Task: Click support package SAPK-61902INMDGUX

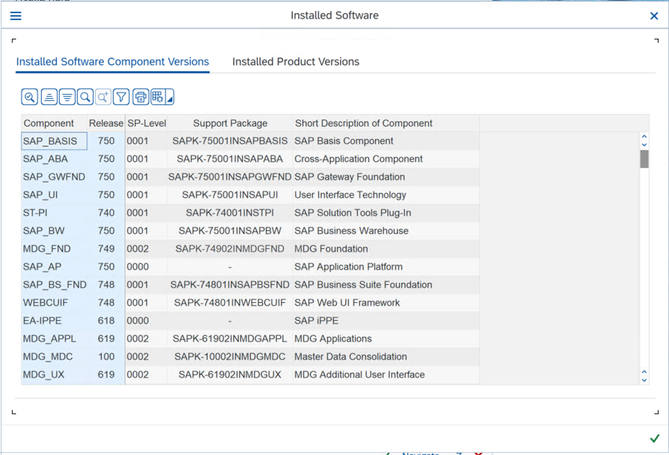Action: tap(230, 374)
